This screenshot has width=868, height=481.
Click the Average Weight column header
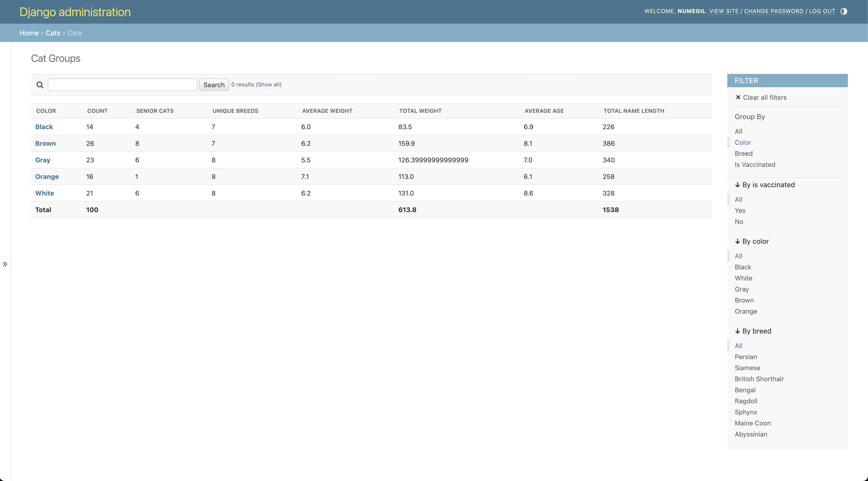pyautogui.click(x=327, y=111)
